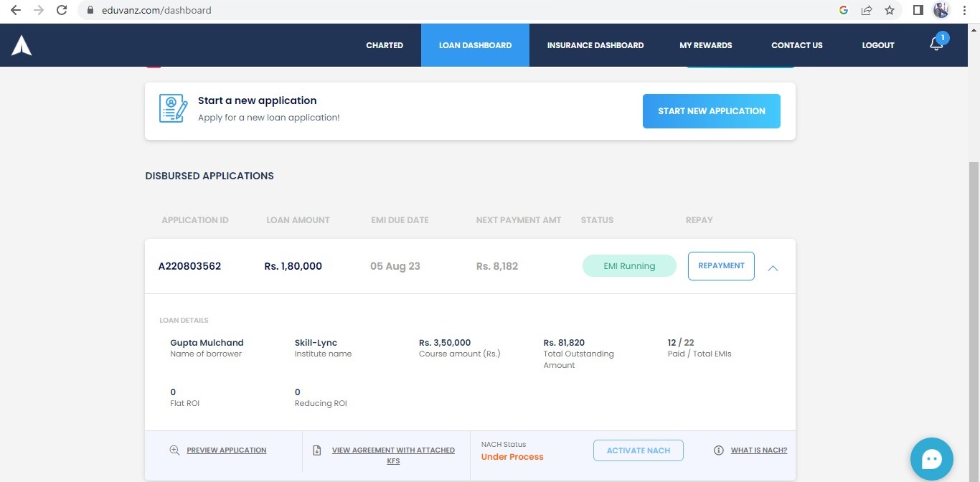Click the magnifier icon beside Preview Application
The image size is (980, 482).
pyautogui.click(x=174, y=450)
